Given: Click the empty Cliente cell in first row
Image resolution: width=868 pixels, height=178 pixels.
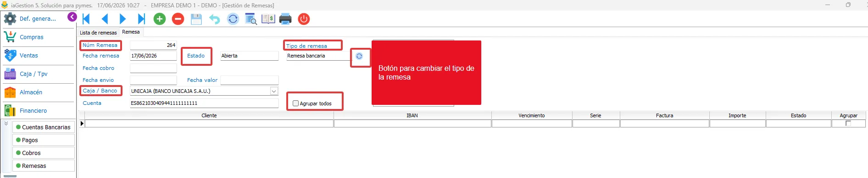Looking at the screenshot, I should tap(209, 124).
